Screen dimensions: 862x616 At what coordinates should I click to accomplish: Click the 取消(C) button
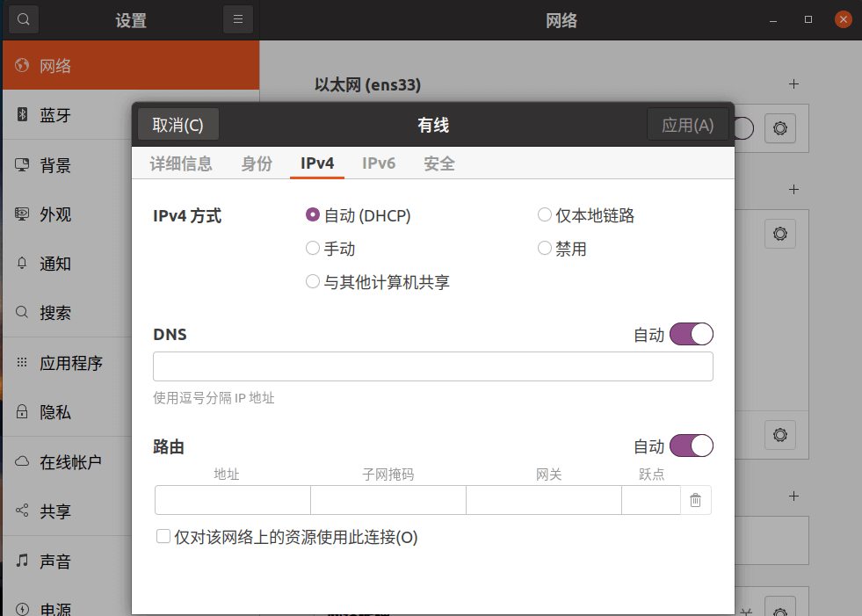pos(178,125)
